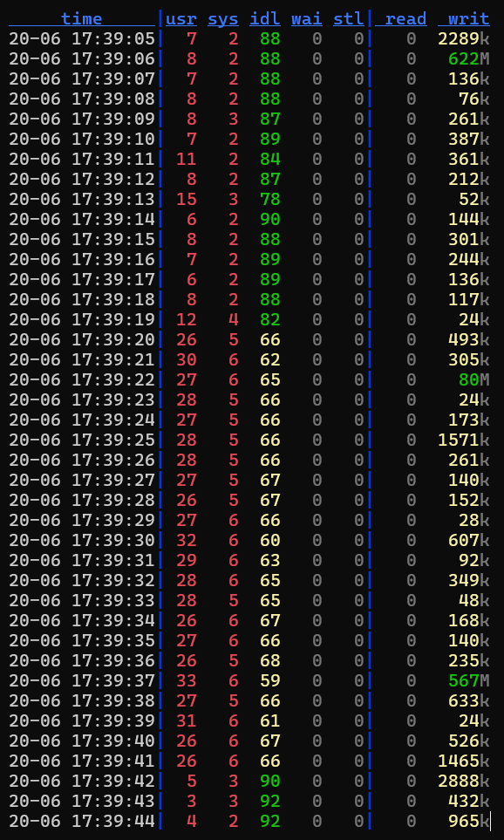The width and height of the screenshot is (504, 840).
Task: Click the writ column header
Action: [x=468, y=18]
